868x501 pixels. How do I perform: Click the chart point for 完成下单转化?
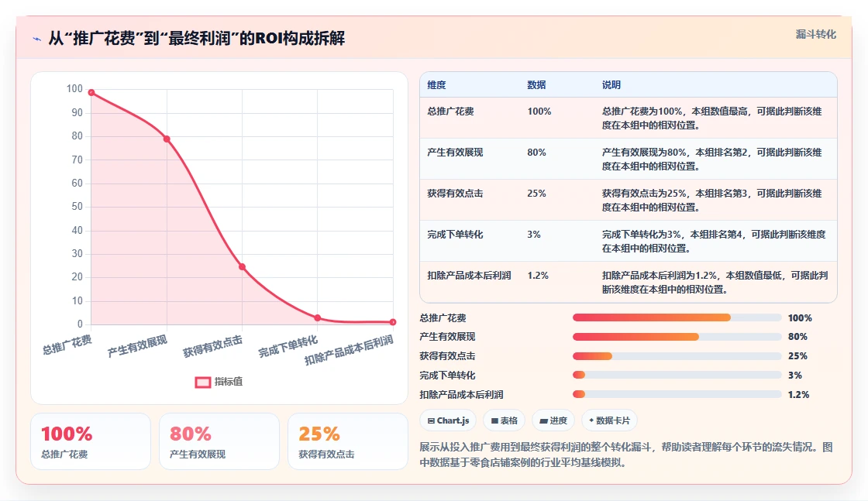(x=317, y=318)
